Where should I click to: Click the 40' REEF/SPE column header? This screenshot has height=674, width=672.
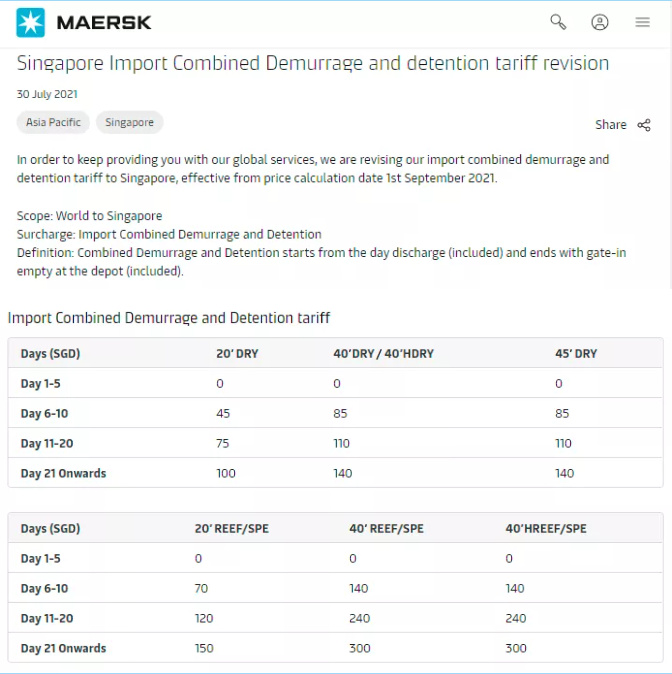[x=386, y=529]
